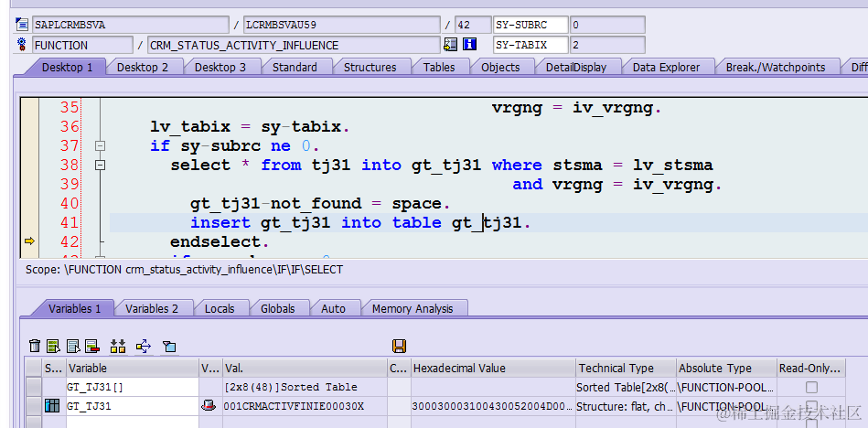The image size is (868, 428).
Task: Click the LCRMBSVAU59 include field
Action: (x=342, y=25)
